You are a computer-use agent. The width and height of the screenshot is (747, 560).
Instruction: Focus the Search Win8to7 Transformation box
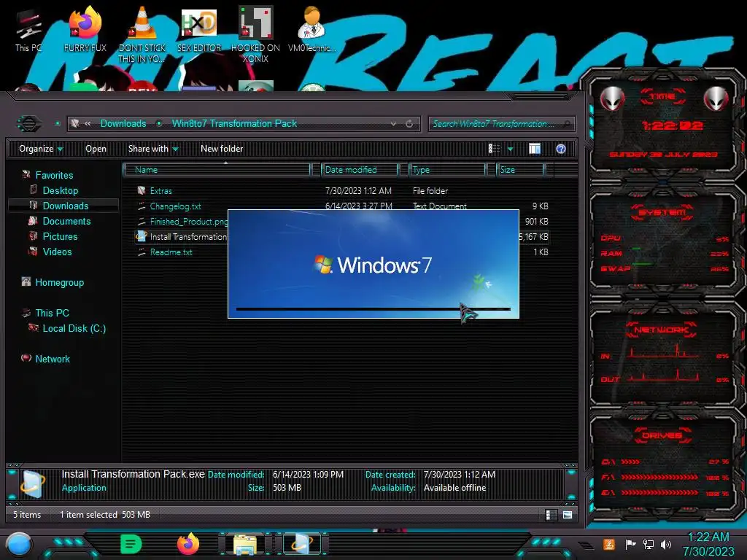pyautogui.click(x=501, y=124)
